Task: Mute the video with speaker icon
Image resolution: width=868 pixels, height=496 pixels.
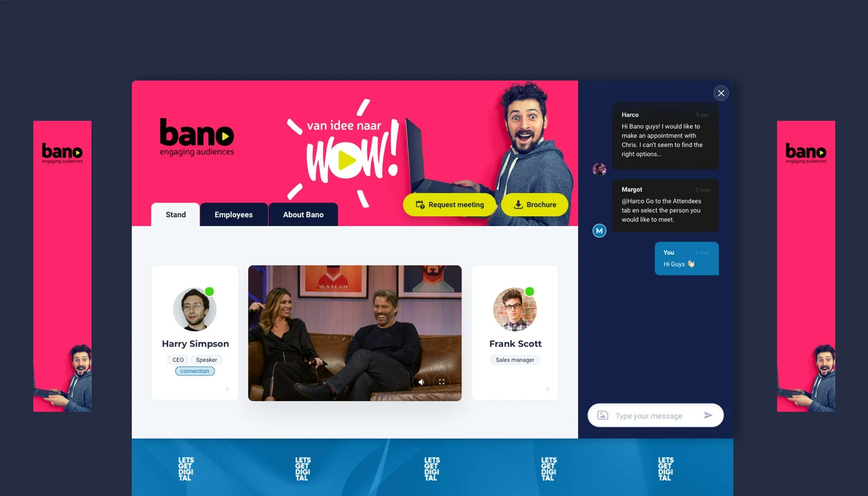Action: pyautogui.click(x=421, y=382)
